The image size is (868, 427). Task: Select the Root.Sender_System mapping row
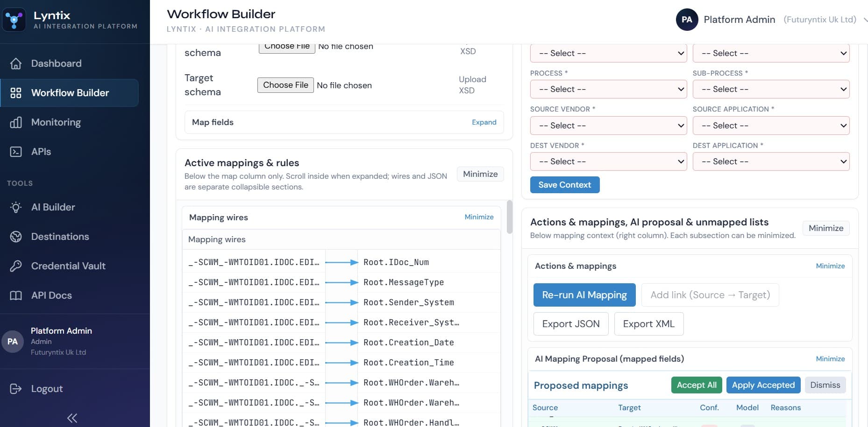(x=342, y=302)
